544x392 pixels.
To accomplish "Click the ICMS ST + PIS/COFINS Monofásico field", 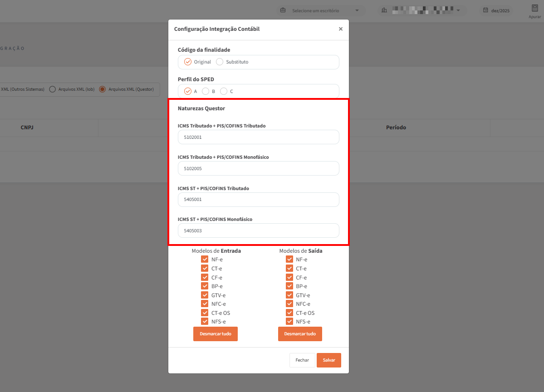I will click(258, 230).
